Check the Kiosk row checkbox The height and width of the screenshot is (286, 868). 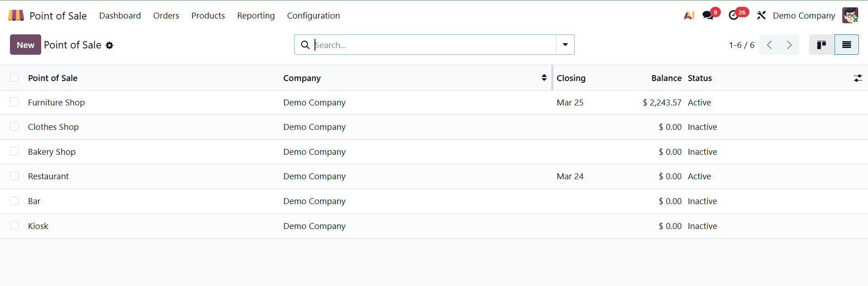coord(14,226)
